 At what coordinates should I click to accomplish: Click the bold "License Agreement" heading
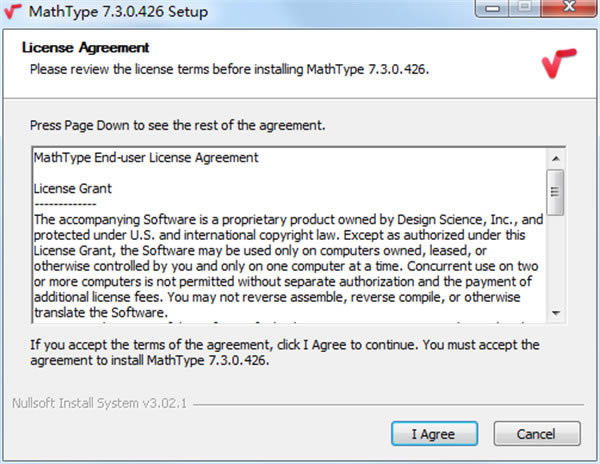tap(85, 48)
